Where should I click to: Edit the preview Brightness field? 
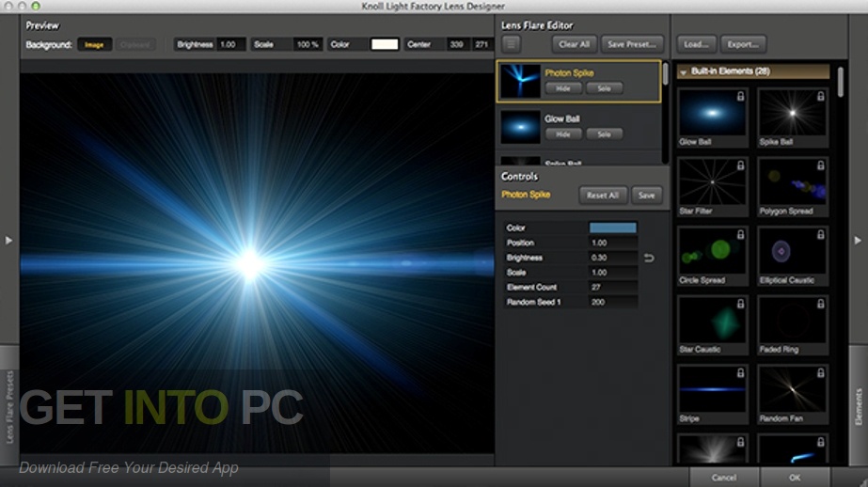click(x=230, y=44)
